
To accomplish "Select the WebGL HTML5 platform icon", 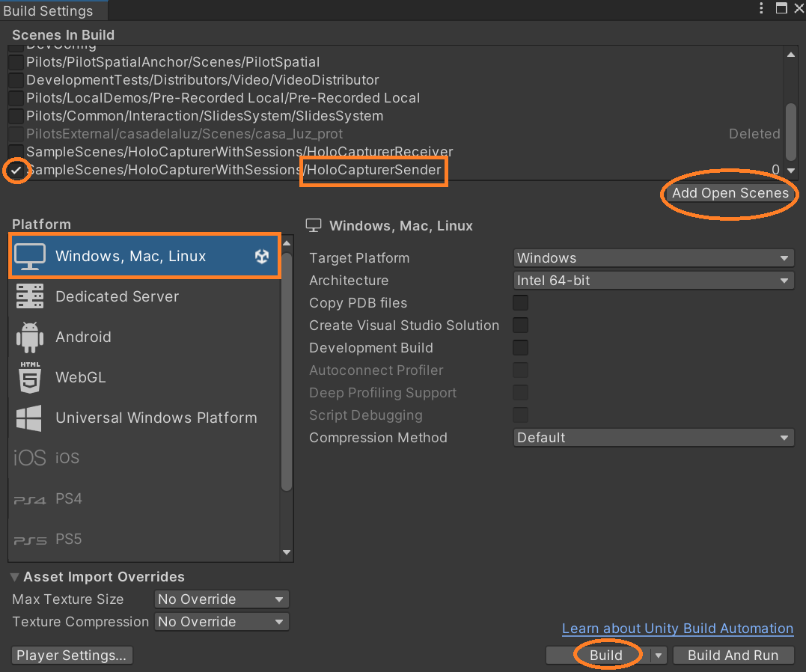I will [29, 377].
